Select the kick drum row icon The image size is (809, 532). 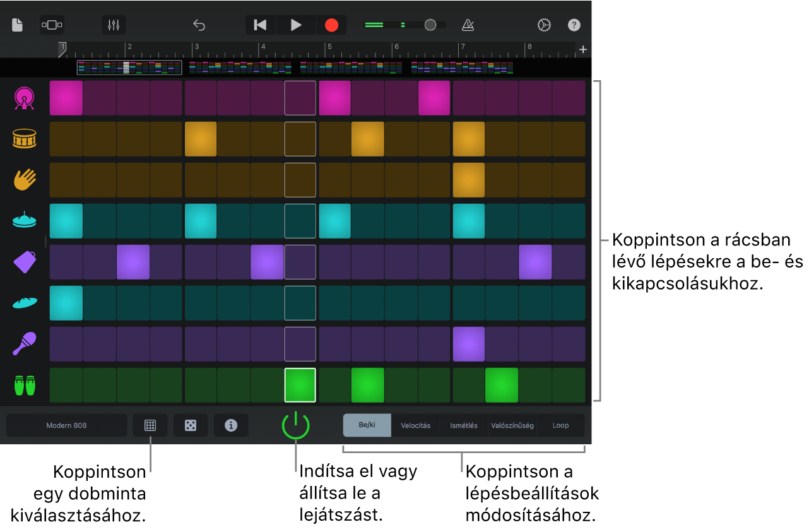coord(25,98)
